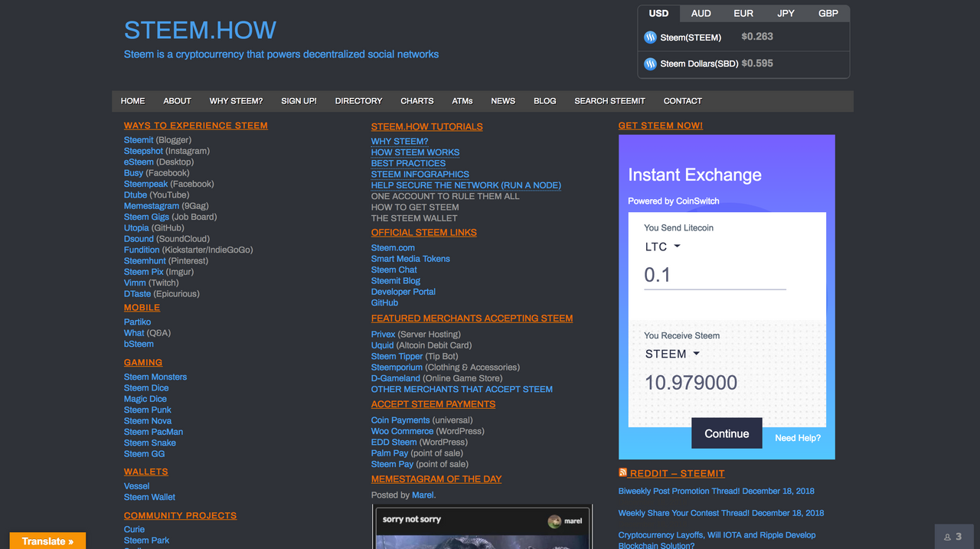Open the HOW STEEM WORKS tutorial
The image size is (980, 549).
click(415, 152)
